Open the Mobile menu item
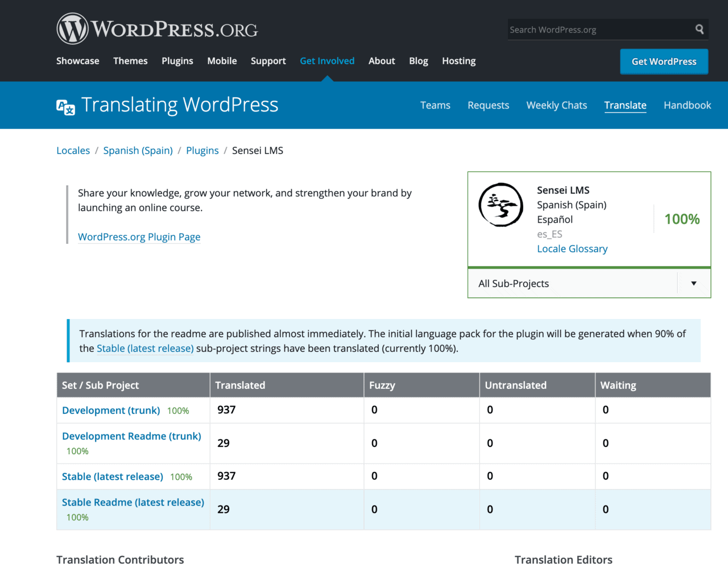 [x=222, y=61]
